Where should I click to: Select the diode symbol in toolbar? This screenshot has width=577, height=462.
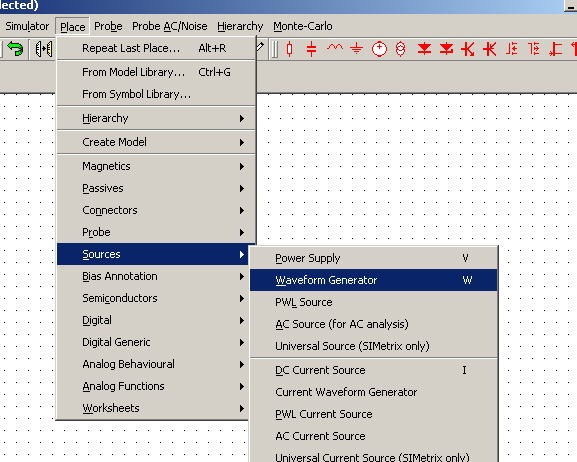(x=424, y=49)
